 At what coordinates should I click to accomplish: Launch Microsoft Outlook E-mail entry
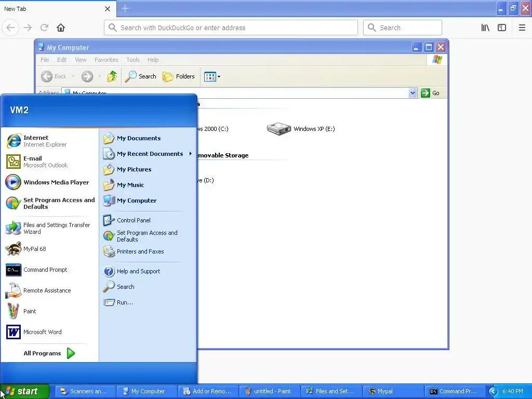pyautogui.click(x=49, y=162)
